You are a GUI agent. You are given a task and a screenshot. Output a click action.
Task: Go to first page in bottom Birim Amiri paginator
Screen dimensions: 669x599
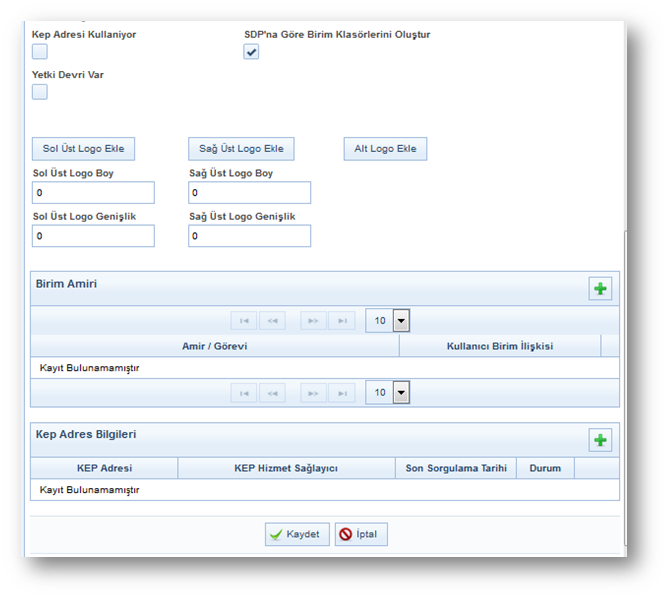[244, 393]
